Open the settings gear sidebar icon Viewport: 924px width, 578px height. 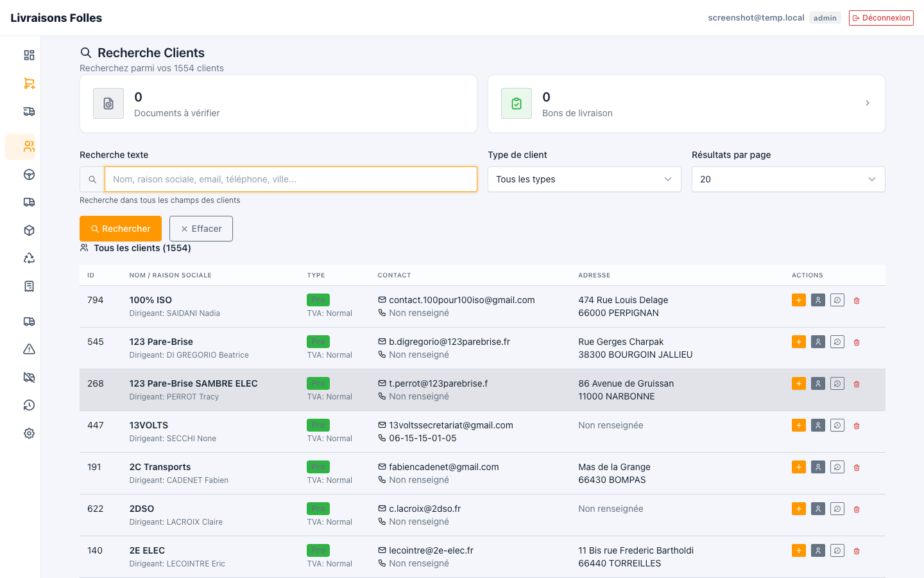[x=29, y=433]
